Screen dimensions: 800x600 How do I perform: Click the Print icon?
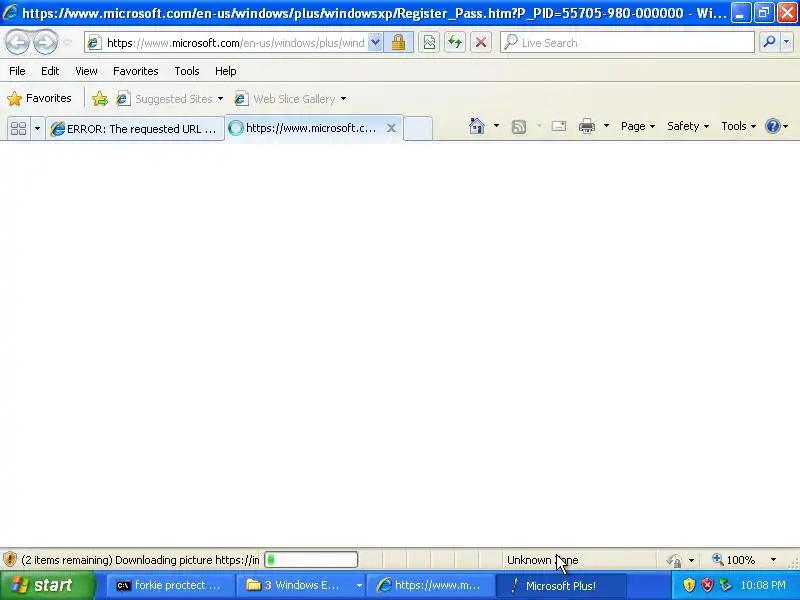(587, 126)
